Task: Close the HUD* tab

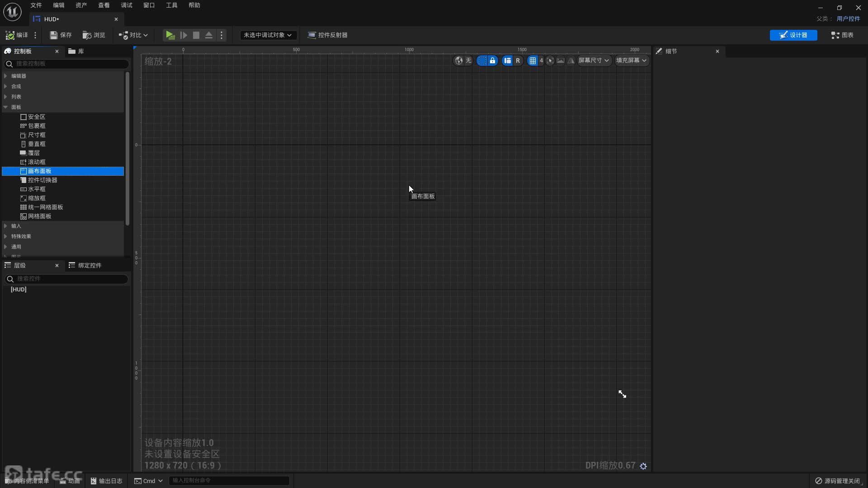Action: click(116, 19)
